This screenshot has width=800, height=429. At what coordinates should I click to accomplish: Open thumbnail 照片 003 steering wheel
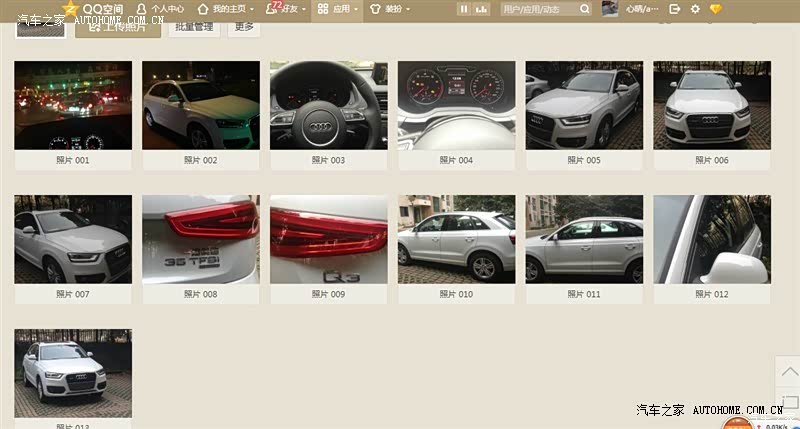tap(328, 105)
